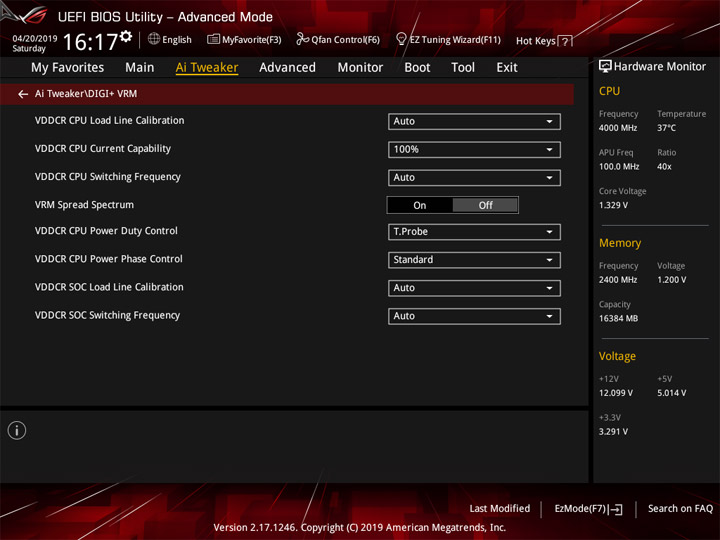Click the 16:17 clock display
This screenshot has width=720, height=540.
[90, 42]
